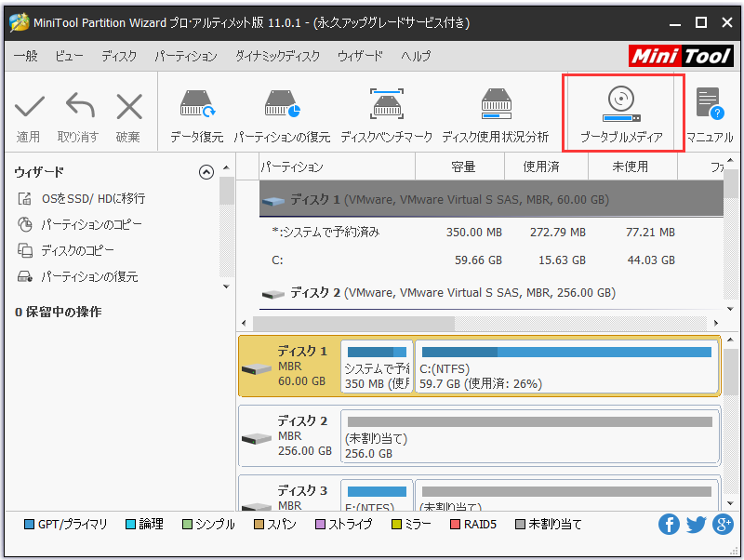The height and width of the screenshot is (560, 744).
Task: Collapse the Wizard sidebar panel
Action: 206,170
